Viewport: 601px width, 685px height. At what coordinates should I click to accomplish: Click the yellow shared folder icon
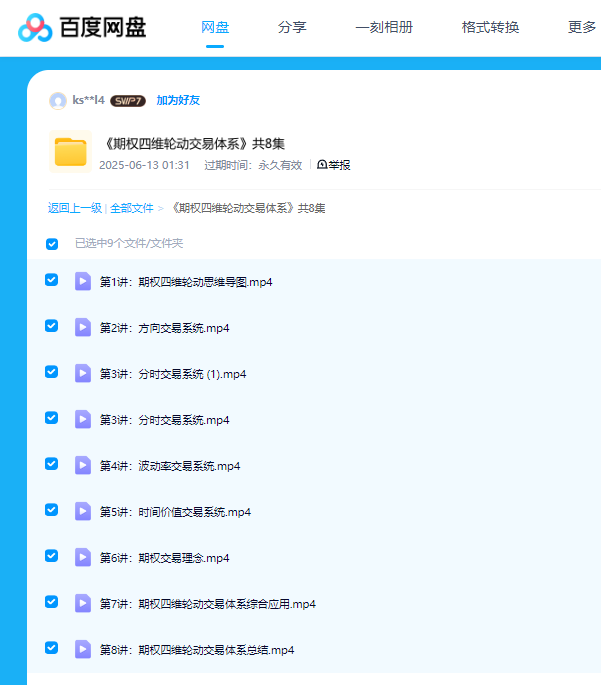[x=71, y=152]
